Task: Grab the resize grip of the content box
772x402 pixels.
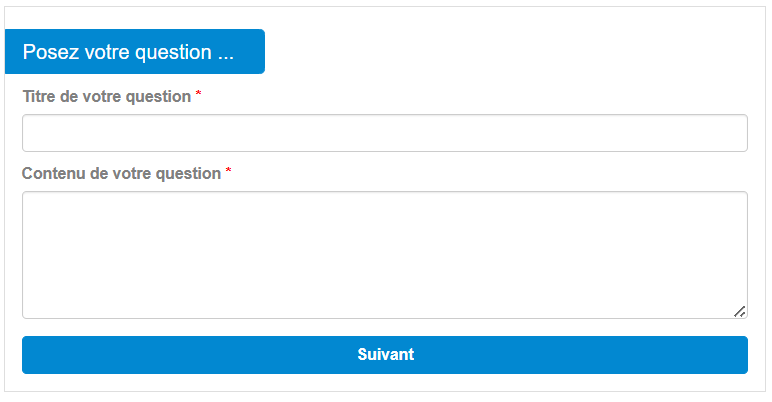Action: 739,311
